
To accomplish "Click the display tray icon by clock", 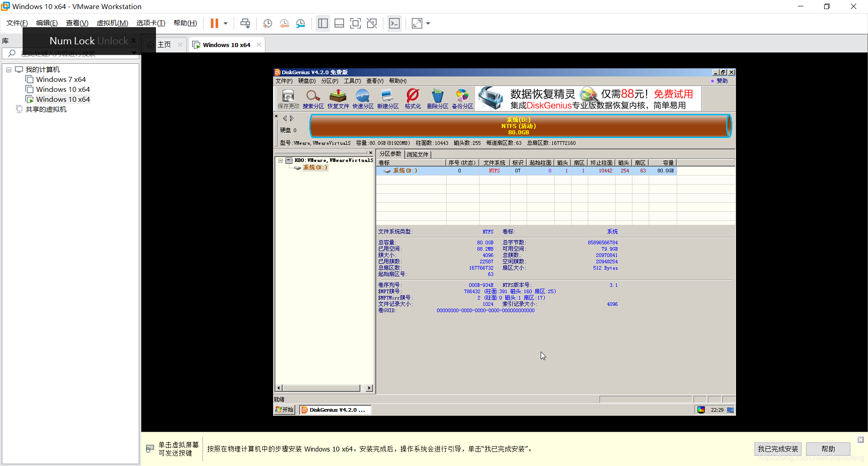I will pos(701,410).
